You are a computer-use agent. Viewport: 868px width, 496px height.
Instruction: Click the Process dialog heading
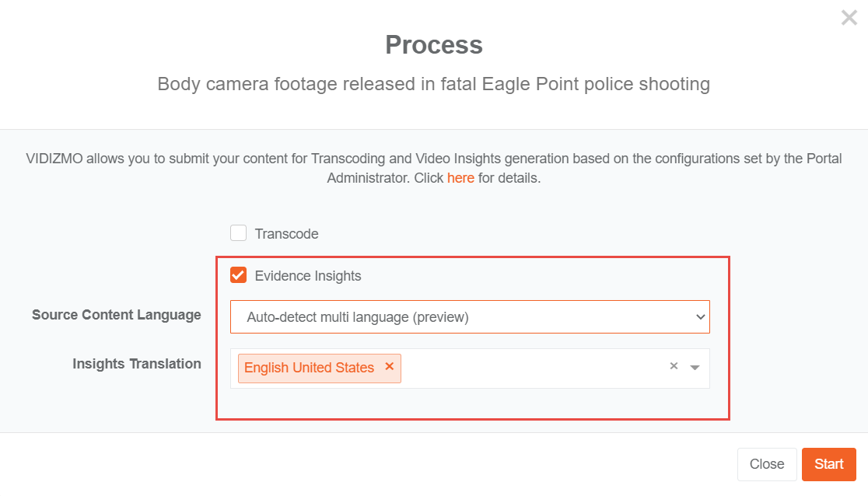(434, 44)
